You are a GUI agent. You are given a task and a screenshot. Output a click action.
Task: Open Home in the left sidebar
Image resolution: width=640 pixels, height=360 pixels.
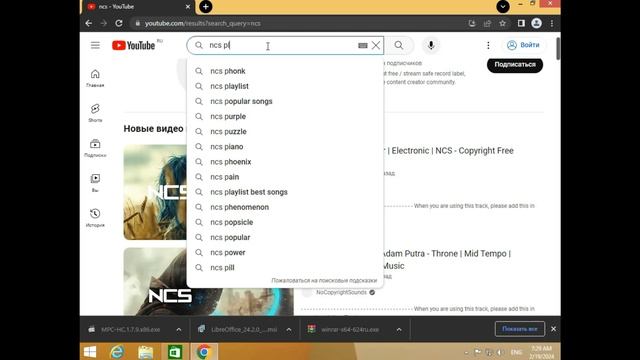coord(95,78)
